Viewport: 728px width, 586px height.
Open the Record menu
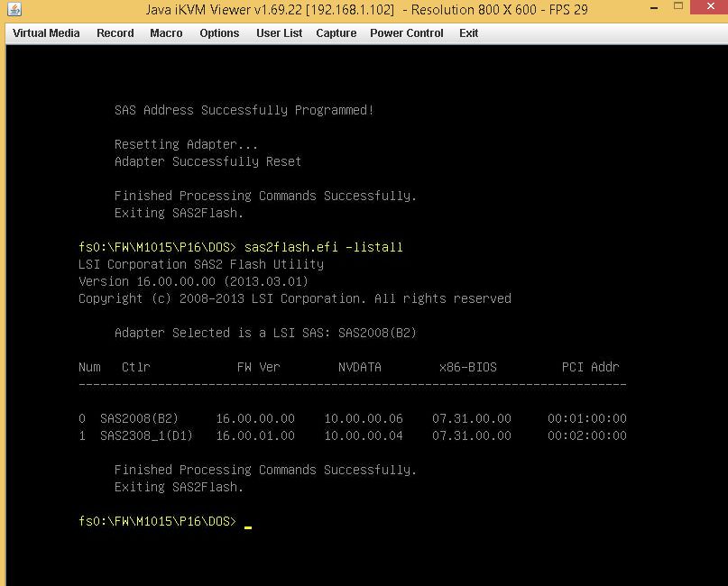point(115,33)
